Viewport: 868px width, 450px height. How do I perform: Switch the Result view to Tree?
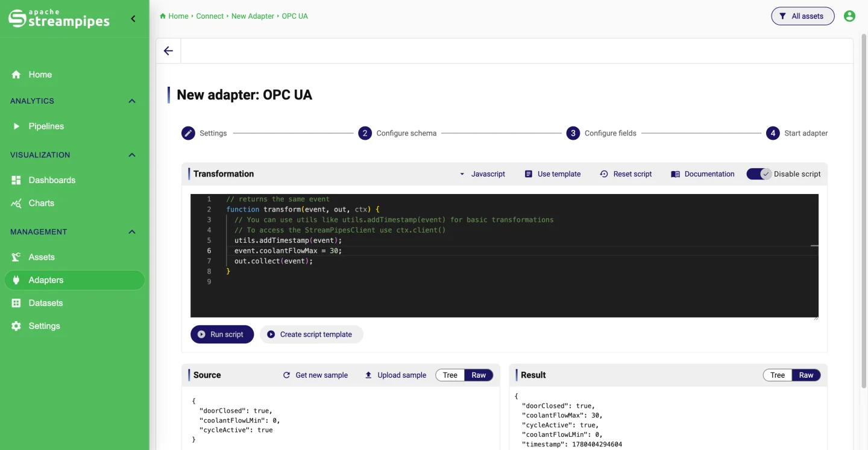coord(778,375)
